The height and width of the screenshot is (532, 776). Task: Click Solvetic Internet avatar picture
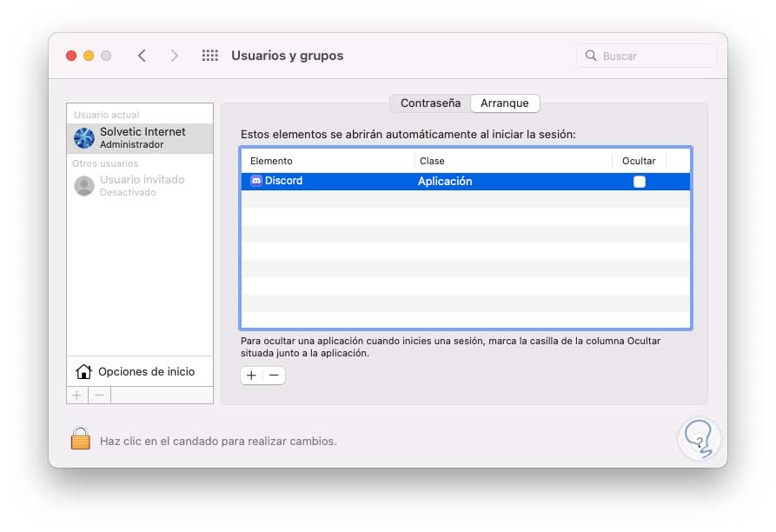84,138
